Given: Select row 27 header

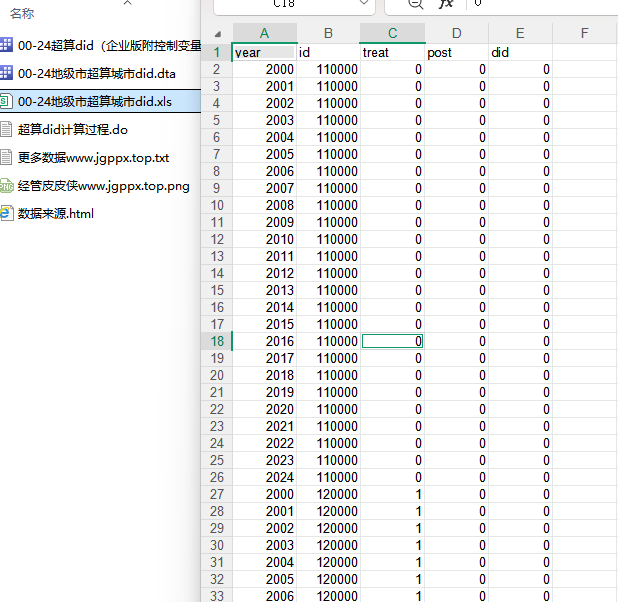Looking at the screenshot, I should (216, 494).
